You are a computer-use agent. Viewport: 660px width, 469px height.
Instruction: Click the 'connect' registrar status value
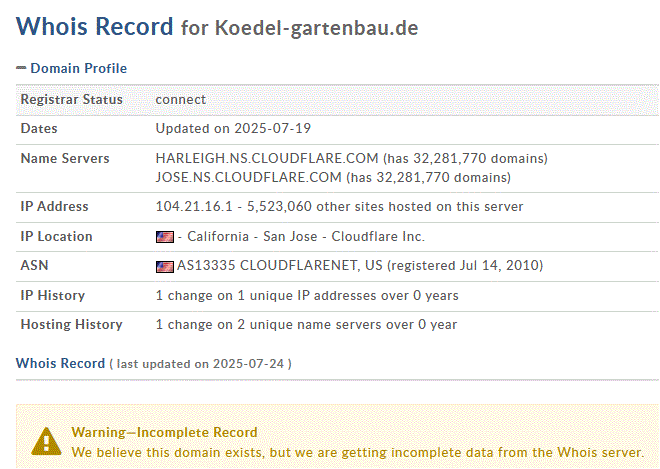pos(181,99)
